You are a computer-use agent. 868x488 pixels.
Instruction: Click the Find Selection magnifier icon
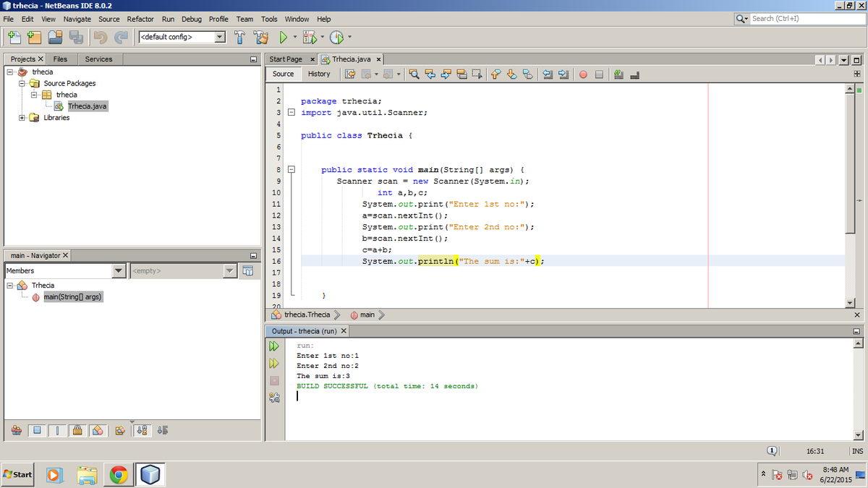click(x=414, y=74)
